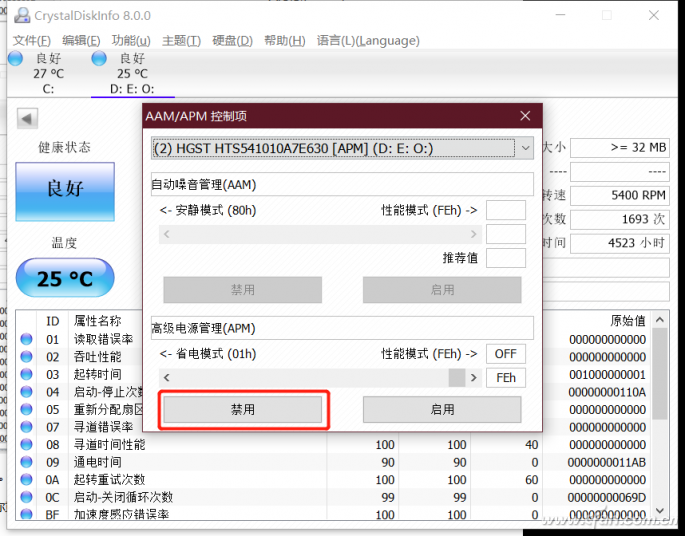Click the status dot for attribute 05 重新分配扇区

pyautogui.click(x=27, y=409)
